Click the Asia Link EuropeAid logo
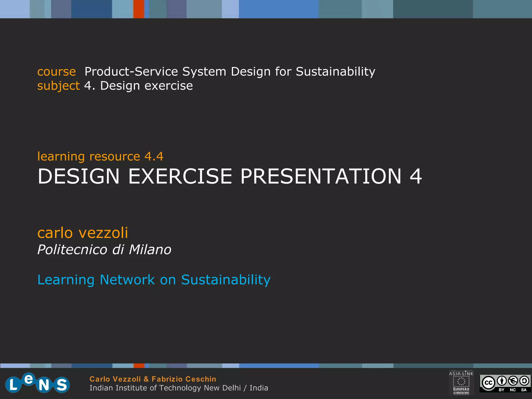This screenshot has height=399, width=532. (x=461, y=383)
